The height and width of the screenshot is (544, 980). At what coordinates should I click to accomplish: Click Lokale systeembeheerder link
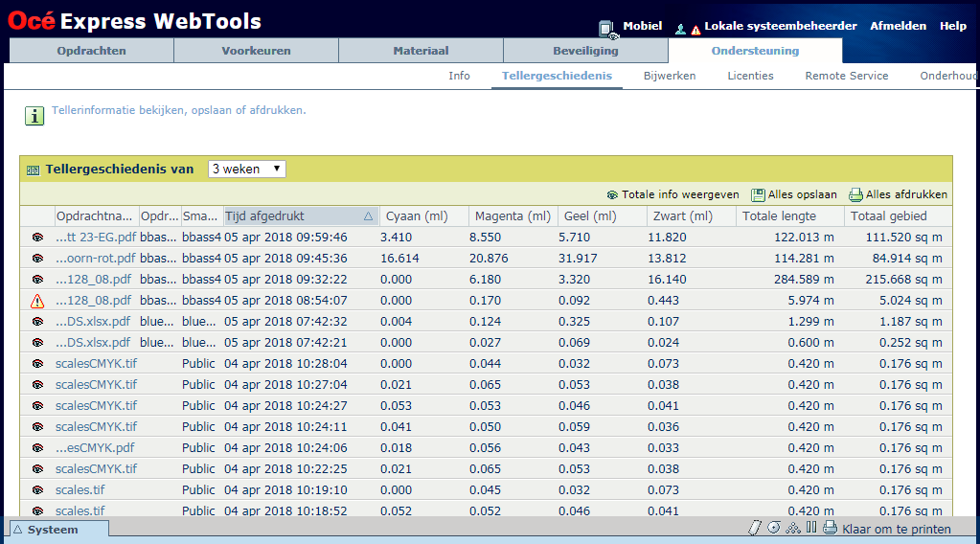[781, 26]
